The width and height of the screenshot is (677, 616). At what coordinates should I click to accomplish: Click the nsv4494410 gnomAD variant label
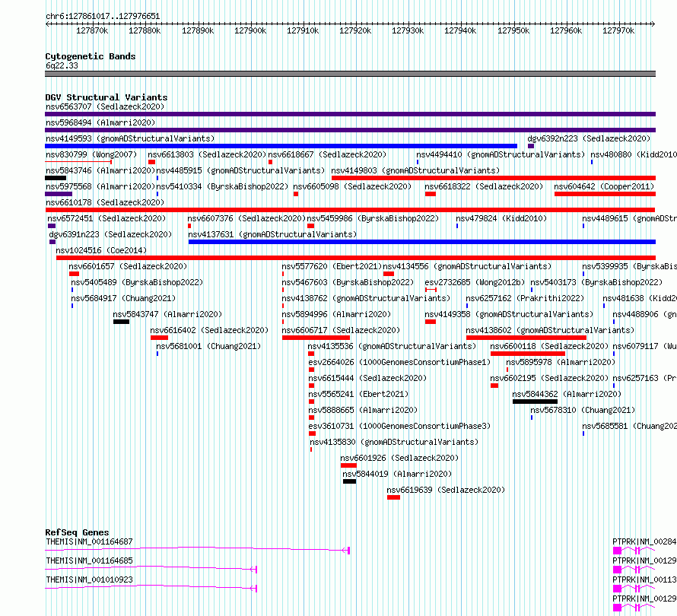[x=501, y=154]
